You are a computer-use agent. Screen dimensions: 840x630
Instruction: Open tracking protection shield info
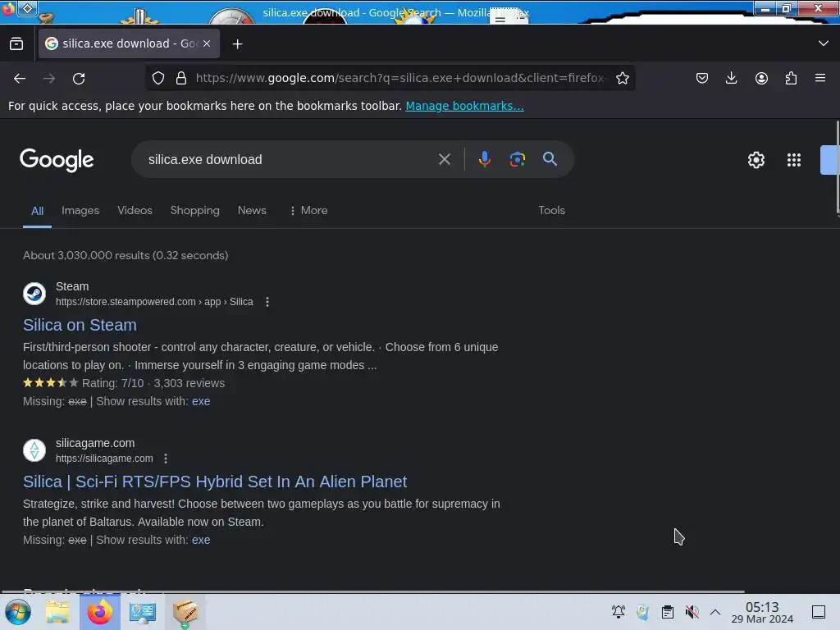[158, 78]
